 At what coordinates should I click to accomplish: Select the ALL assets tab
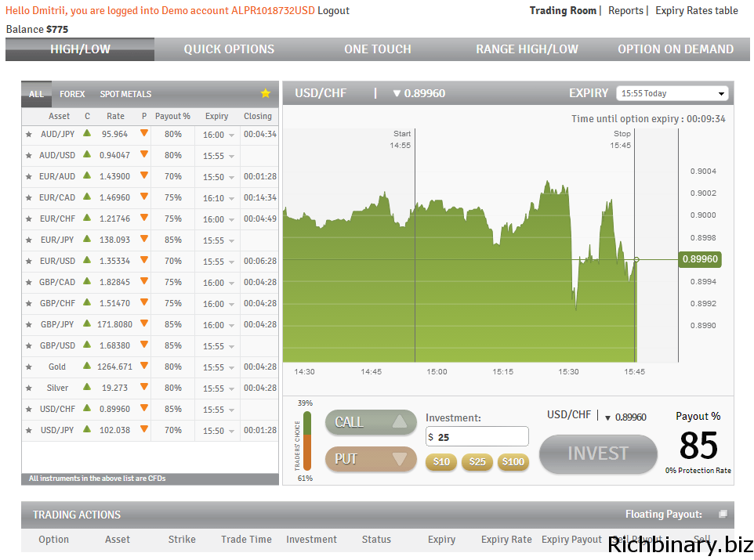(x=36, y=94)
